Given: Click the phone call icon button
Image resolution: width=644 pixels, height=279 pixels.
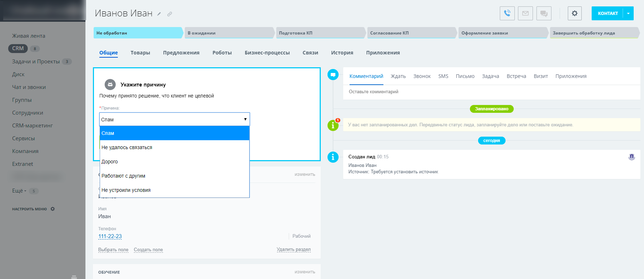Looking at the screenshot, I should (507, 14).
